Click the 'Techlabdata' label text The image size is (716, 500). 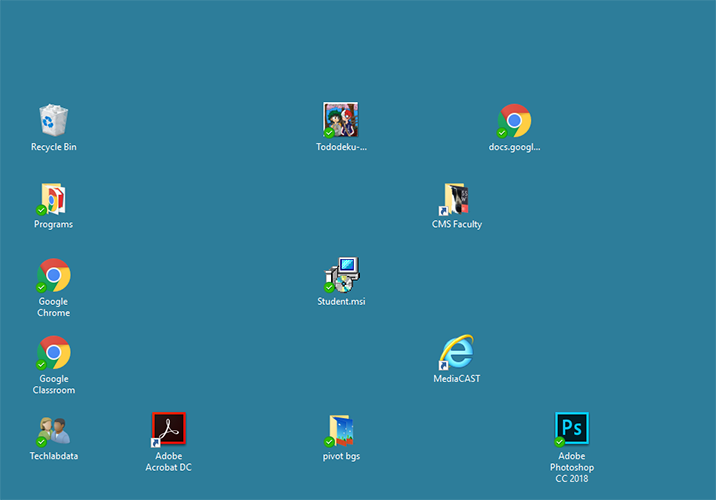tap(53, 456)
